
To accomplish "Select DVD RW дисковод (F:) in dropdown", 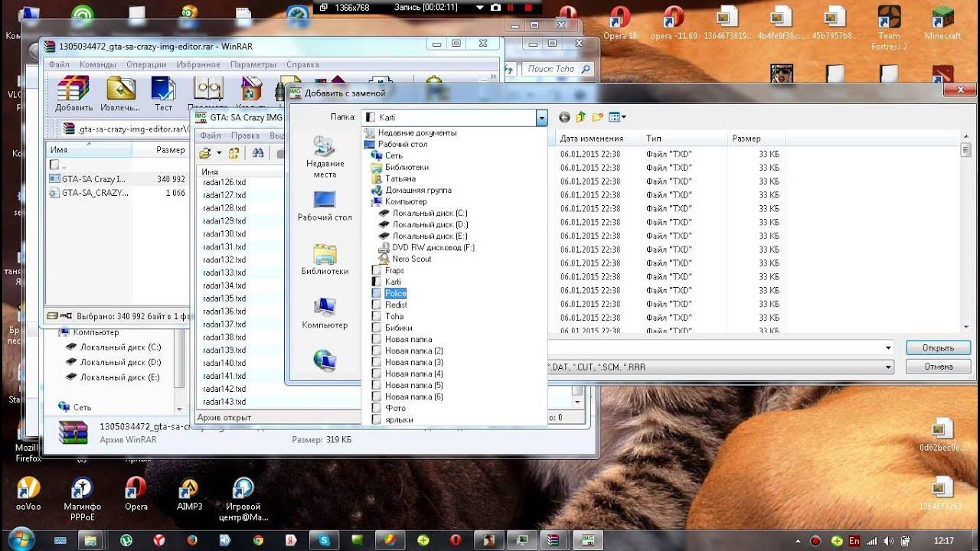I will coord(433,247).
